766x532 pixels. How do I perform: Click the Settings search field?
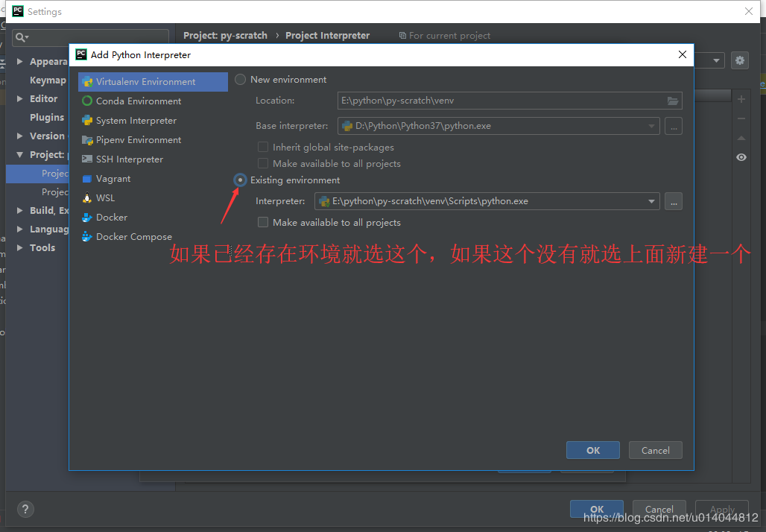90,37
